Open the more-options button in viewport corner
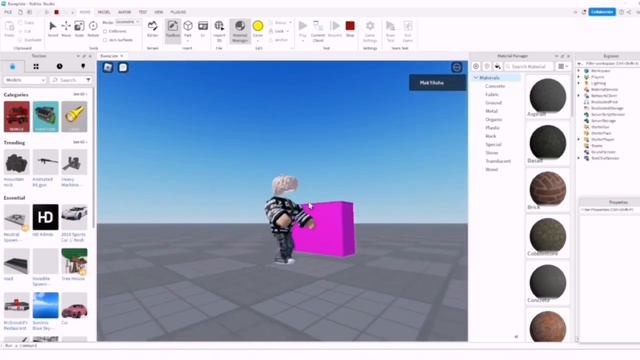 pos(457,67)
